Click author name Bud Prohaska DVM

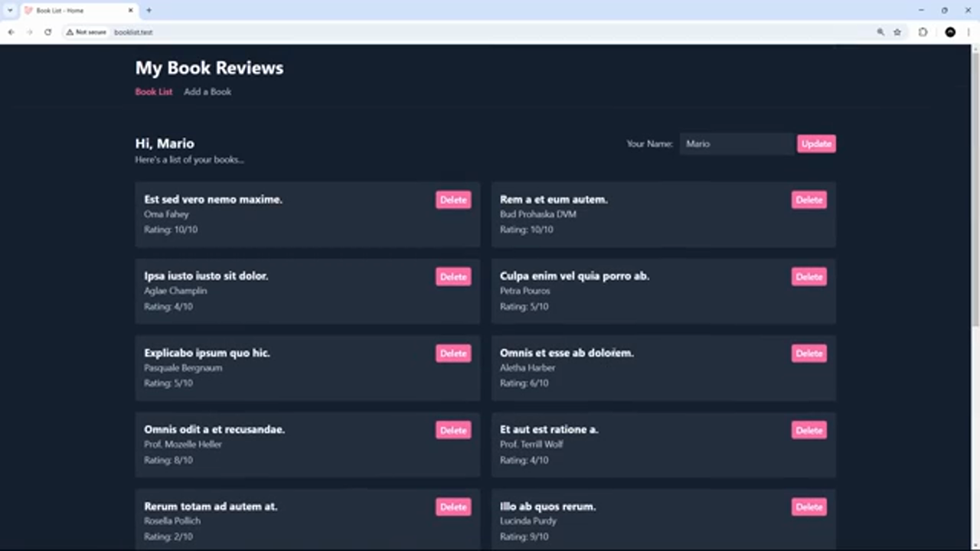click(538, 214)
